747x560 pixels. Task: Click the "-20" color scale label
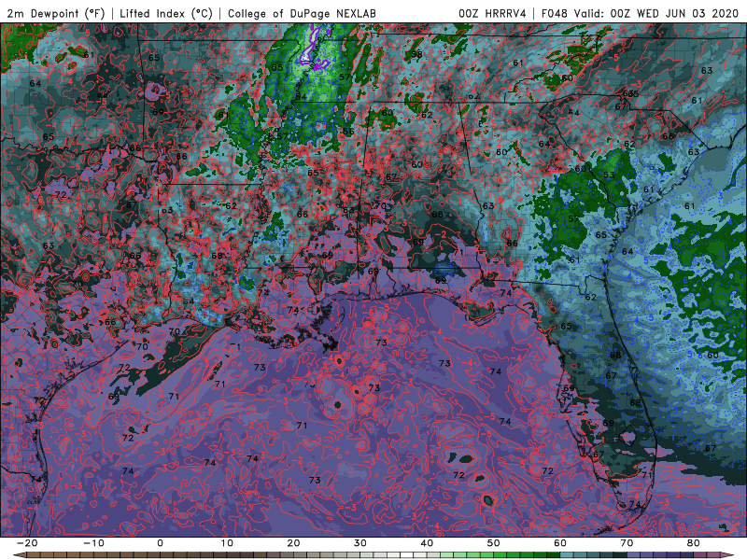27,543
